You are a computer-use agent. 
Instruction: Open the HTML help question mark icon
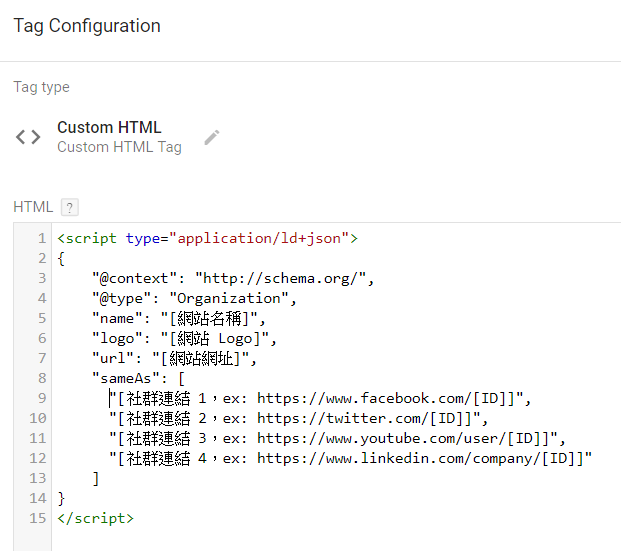point(69,207)
